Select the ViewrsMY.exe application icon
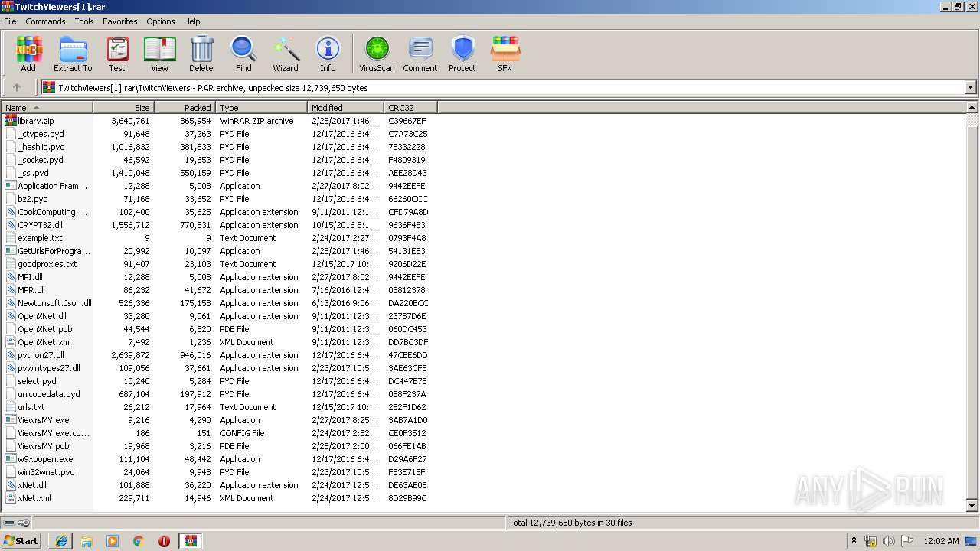This screenshot has width=980, height=551. click(x=11, y=420)
